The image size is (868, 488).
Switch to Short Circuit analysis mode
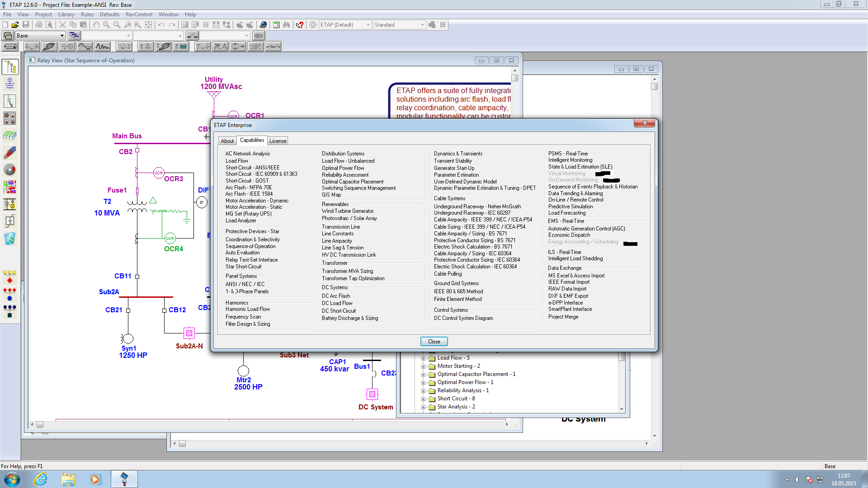(x=49, y=46)
